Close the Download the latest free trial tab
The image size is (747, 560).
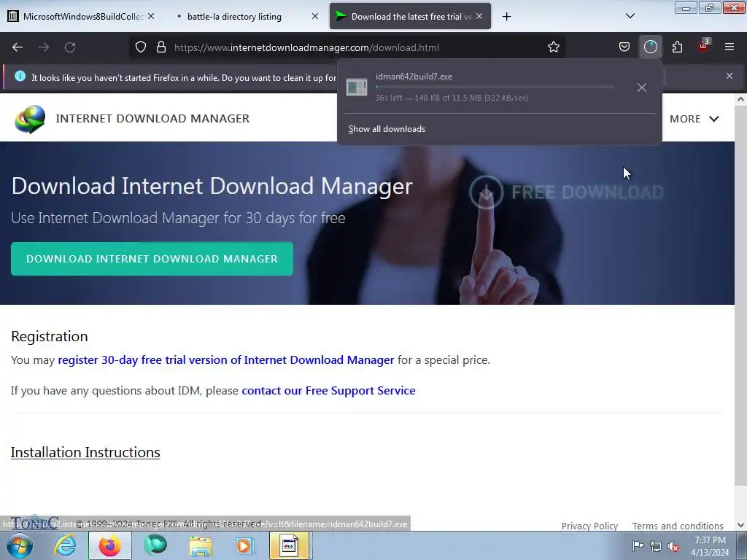[x=479, y=16]
